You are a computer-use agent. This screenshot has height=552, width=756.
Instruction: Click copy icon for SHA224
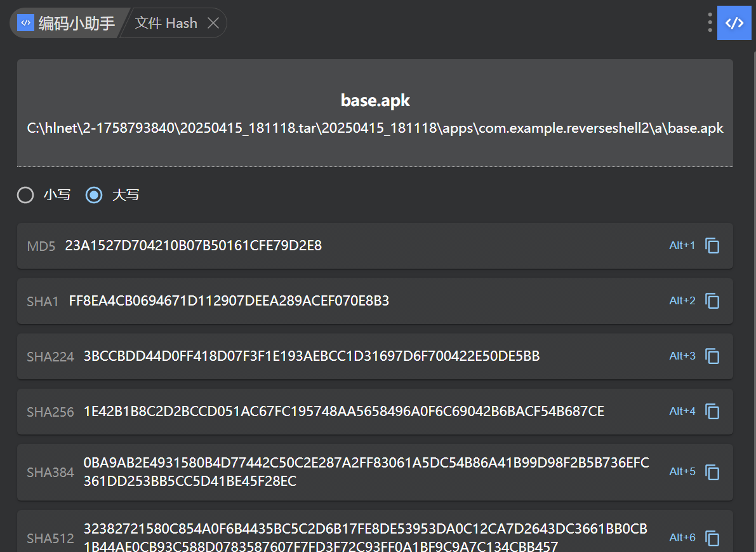[x=712, y=356]
